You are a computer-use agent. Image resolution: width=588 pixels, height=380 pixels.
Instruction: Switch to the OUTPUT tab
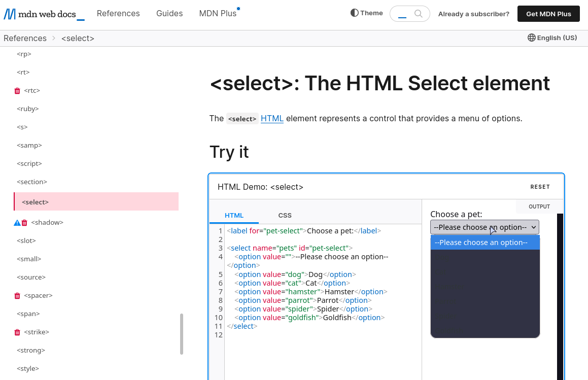pos(539,206)
